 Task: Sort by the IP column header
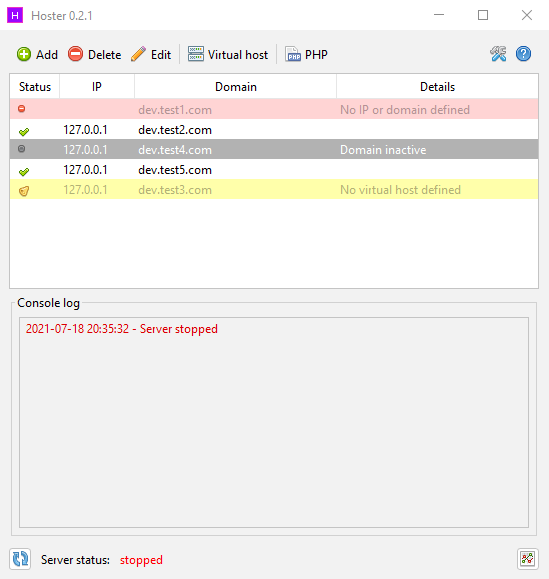point(97,87)
